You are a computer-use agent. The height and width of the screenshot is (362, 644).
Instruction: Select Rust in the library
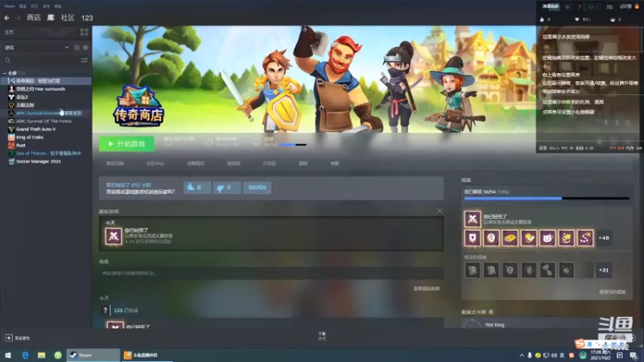pos(46,146)
